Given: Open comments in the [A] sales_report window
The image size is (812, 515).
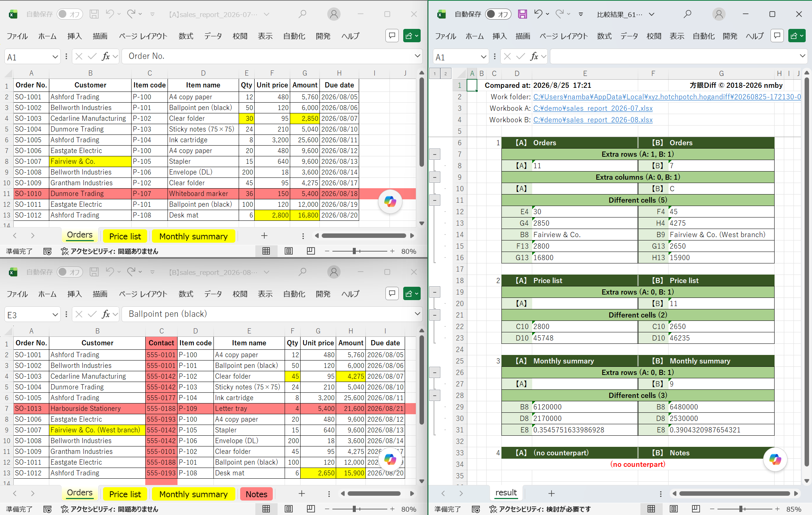Looking at the screenshot, I should click(392, 36).
